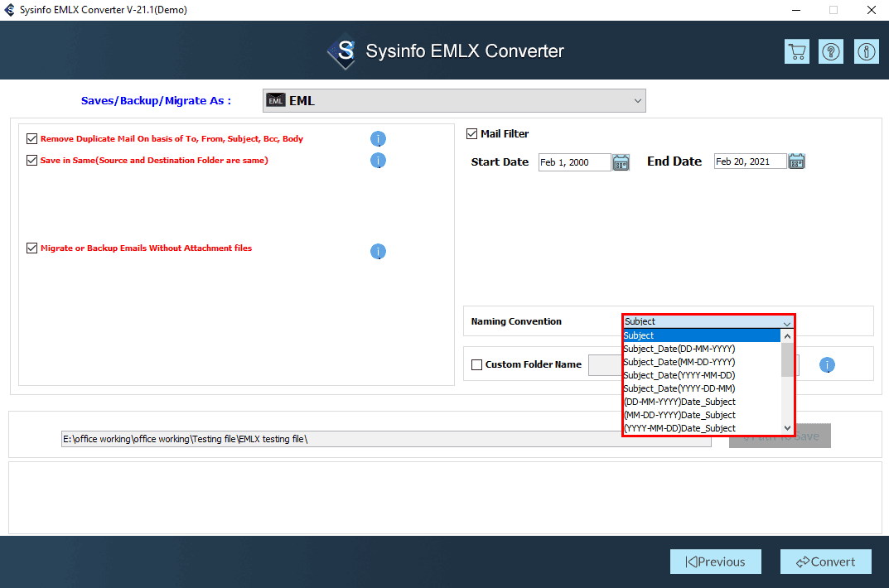Screen dimensions: 889x588
Task: Close the EMLX Converter window
Action: 872,10
